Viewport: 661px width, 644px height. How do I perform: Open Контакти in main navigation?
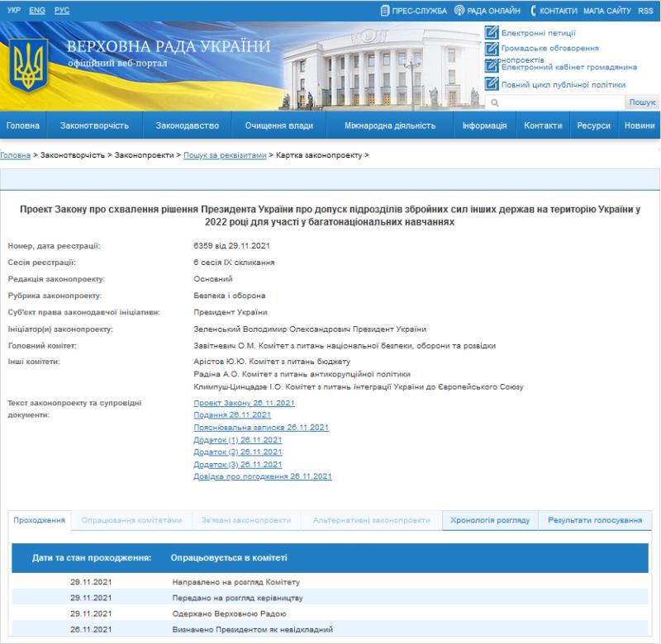(x=543, y=125)
